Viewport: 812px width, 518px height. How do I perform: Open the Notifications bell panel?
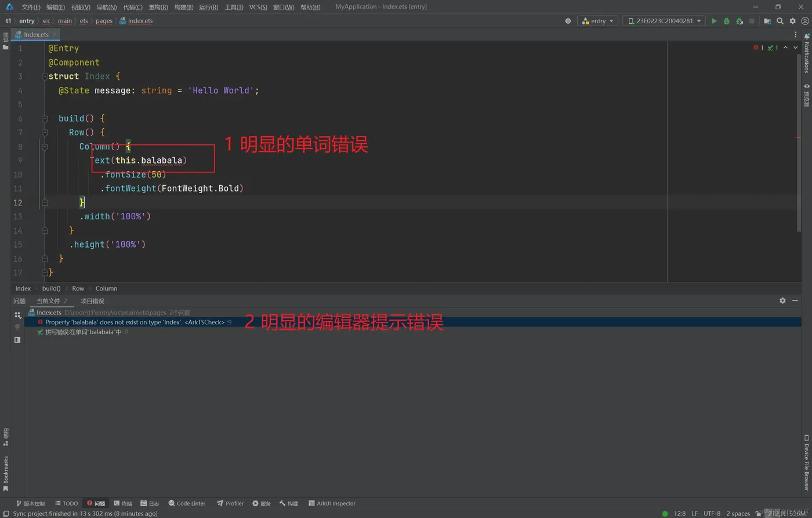tap(806, 52)
